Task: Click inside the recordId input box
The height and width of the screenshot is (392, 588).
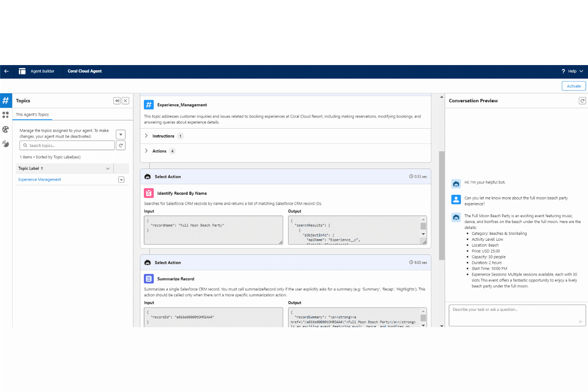Action: coord(213,317)
